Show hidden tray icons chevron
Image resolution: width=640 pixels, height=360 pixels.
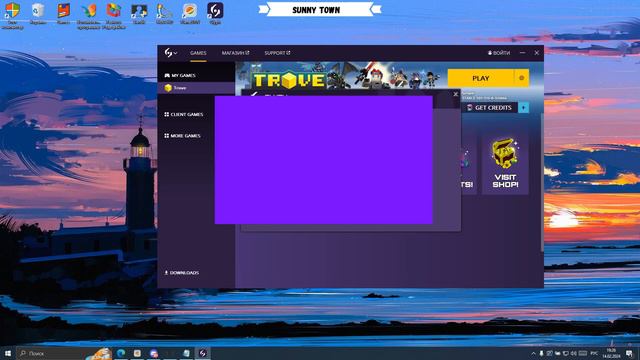tap(533, 353)
